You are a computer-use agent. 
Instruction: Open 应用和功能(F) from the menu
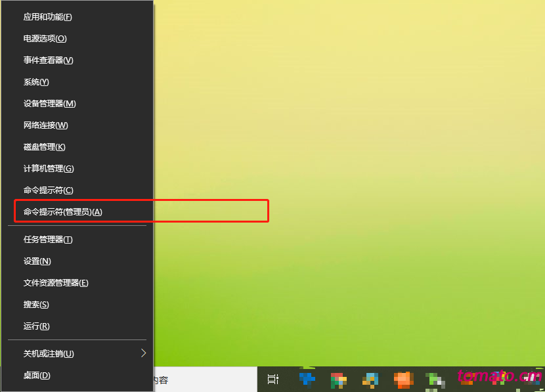click(x=77, y=17)
